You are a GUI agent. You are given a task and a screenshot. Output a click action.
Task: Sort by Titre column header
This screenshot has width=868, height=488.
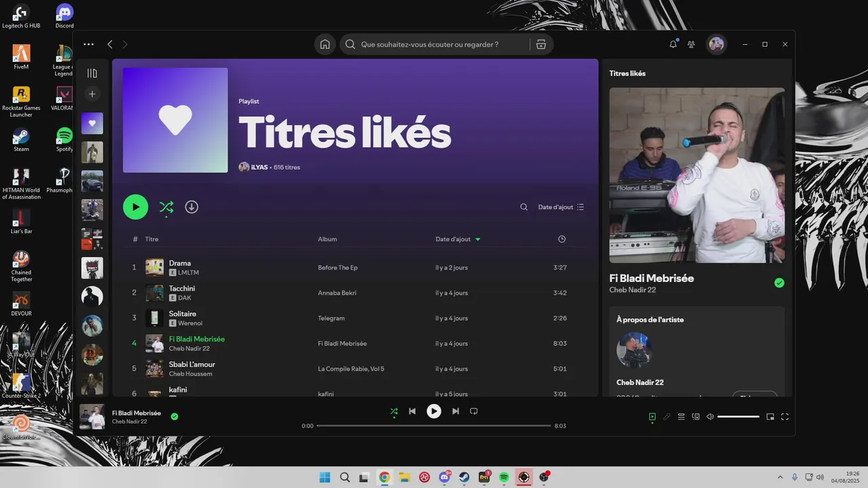click(x=152, y=239)
